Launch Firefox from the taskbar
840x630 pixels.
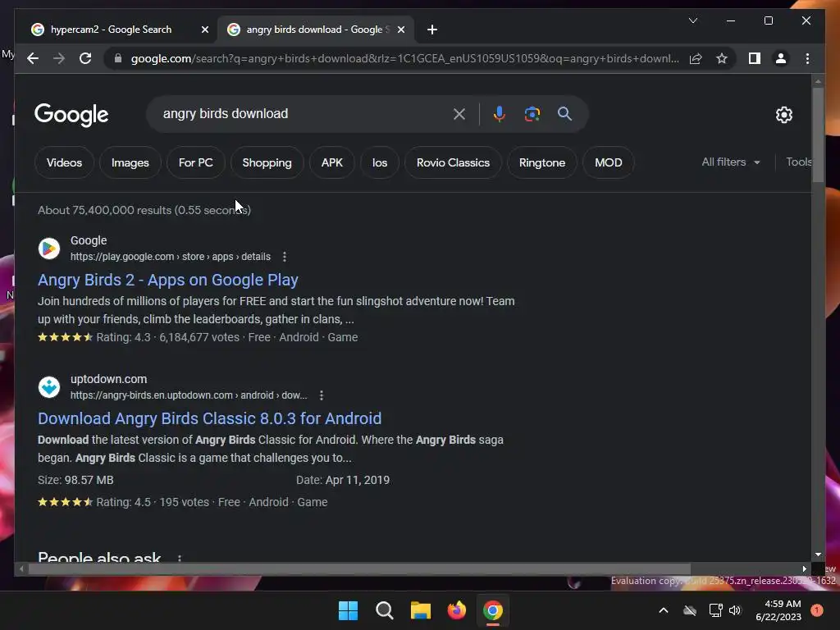(x=457, y=610)
